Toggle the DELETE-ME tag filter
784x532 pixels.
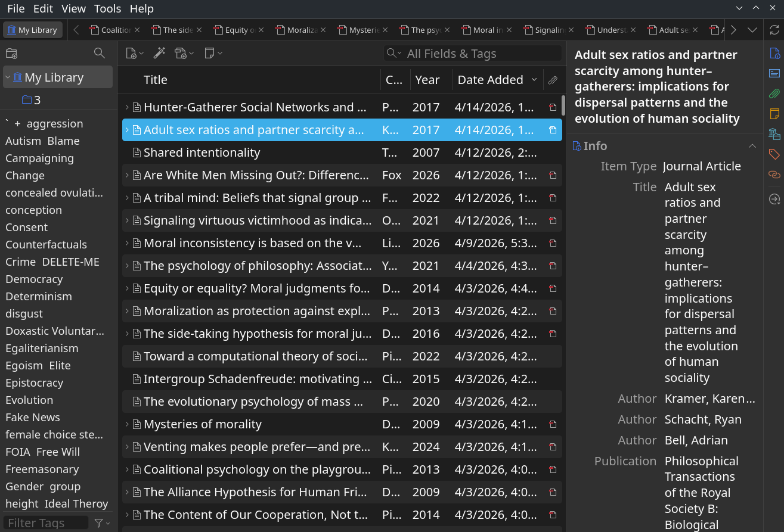(x=70, y=262)
